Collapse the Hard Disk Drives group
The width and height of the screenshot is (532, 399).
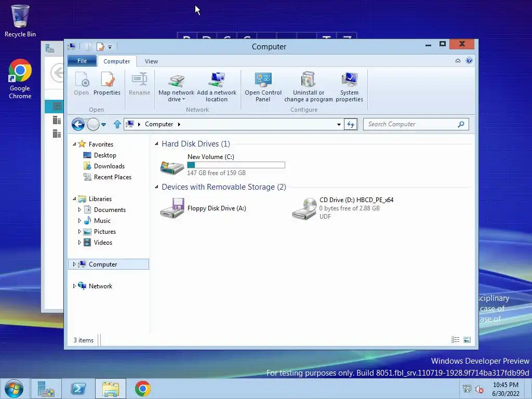point(156,143)
